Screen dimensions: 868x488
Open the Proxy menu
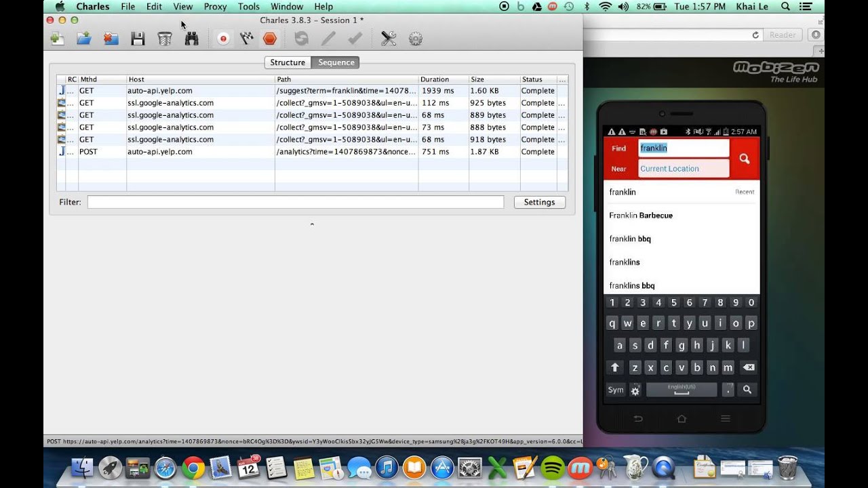point(216,6)
